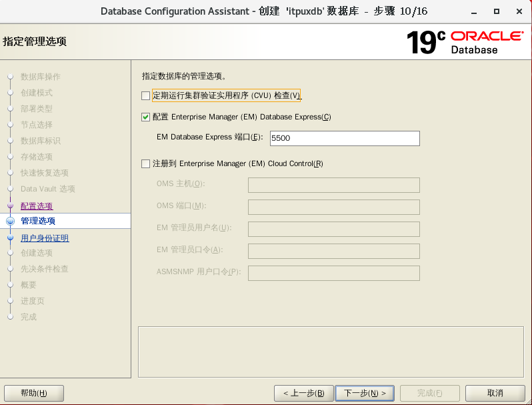532x405 pixels.
Task: Click the OMS 主机 input field
Action: [334, 185]
